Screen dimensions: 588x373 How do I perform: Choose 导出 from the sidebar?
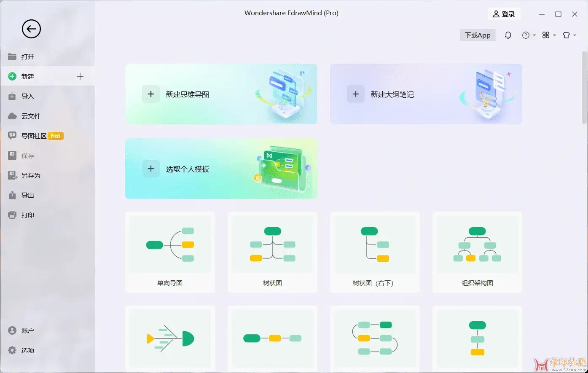pos(48,195)
